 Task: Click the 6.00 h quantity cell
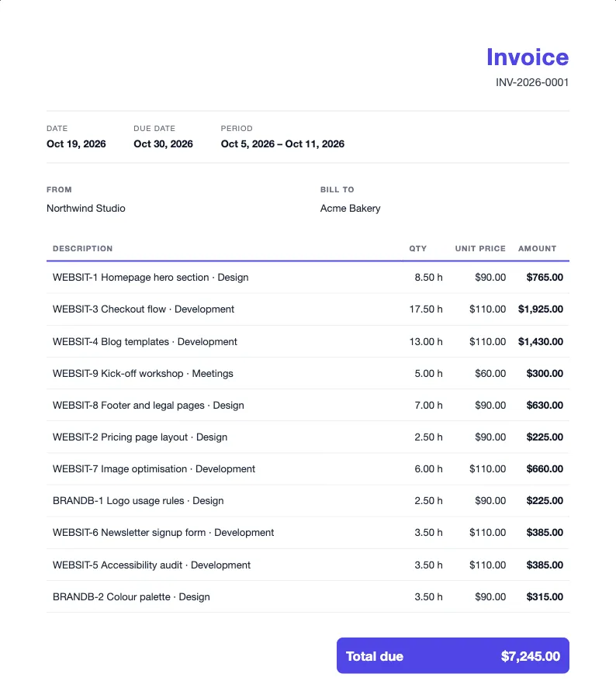click(x=428, y=468)
